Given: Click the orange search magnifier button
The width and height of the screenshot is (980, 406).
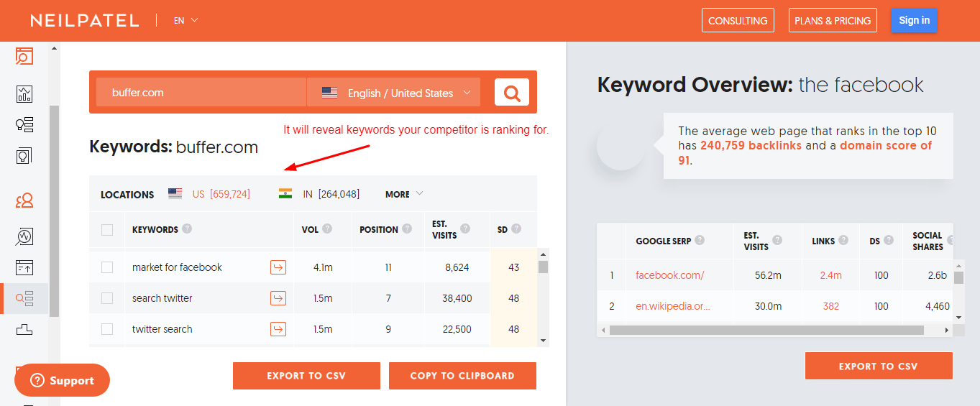Looking at the screenshot, I should 511,93.
